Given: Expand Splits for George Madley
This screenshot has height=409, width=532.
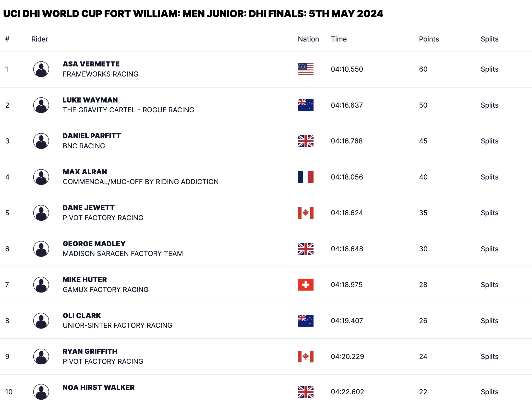Looking at the screenshot, I should [x=489, y=249].
